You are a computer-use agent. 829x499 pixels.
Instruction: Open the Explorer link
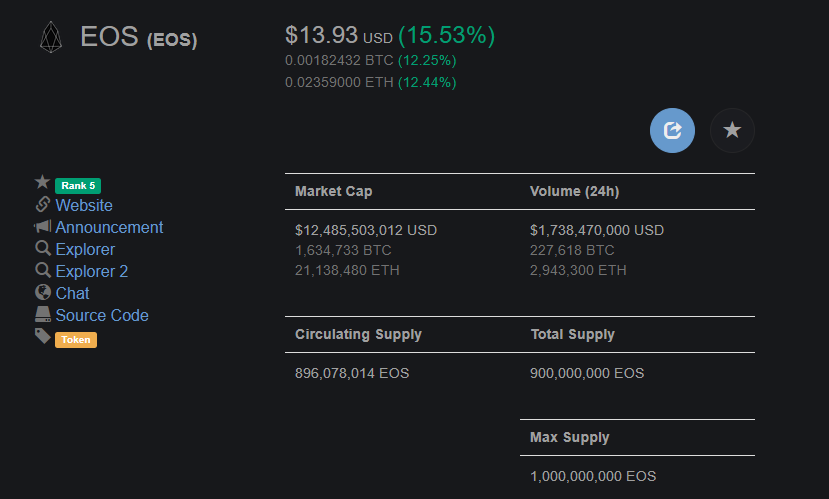85,250
